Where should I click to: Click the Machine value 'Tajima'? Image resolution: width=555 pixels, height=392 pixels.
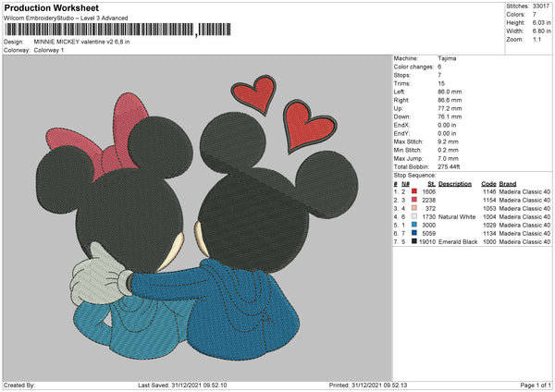click(x=447, y=58)
